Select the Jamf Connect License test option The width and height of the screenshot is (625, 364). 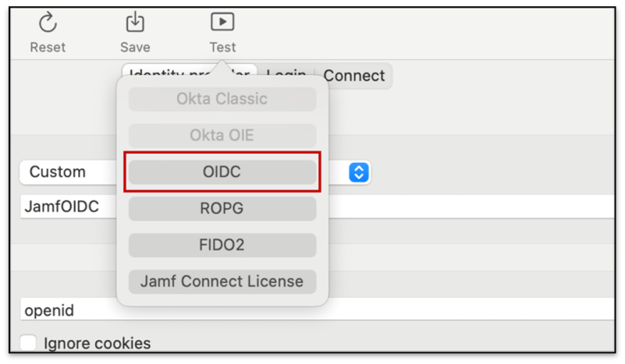tap(222, 281)
